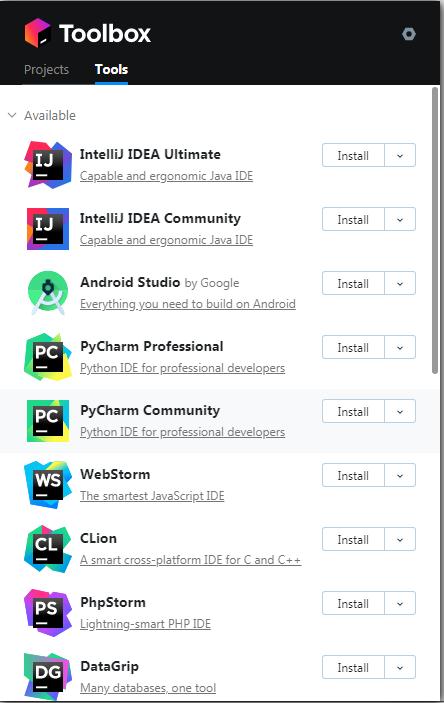
Task: Expand dropdown arrow beside PyCharm Community Install
Action: coord(400,412)
